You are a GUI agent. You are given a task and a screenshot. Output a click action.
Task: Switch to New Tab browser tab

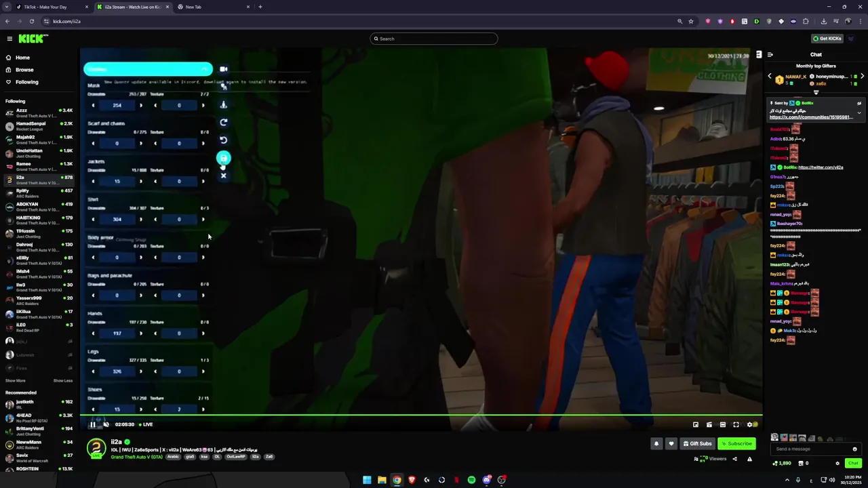tap(212, 7)
